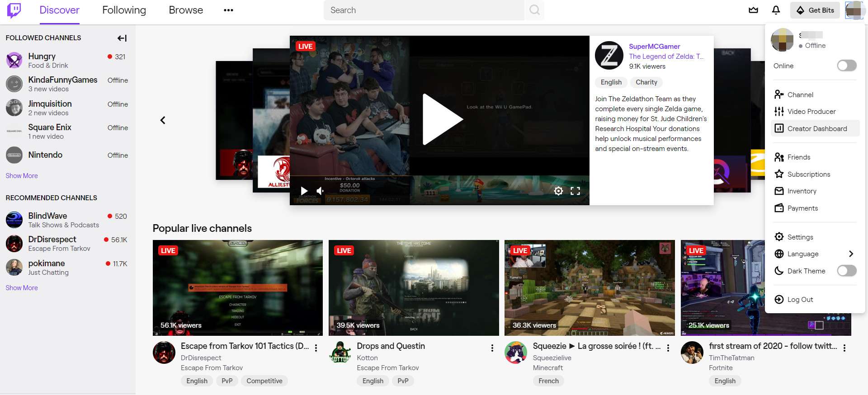Open Creator Dashboard
868x395 pixels.
[816, 128]
